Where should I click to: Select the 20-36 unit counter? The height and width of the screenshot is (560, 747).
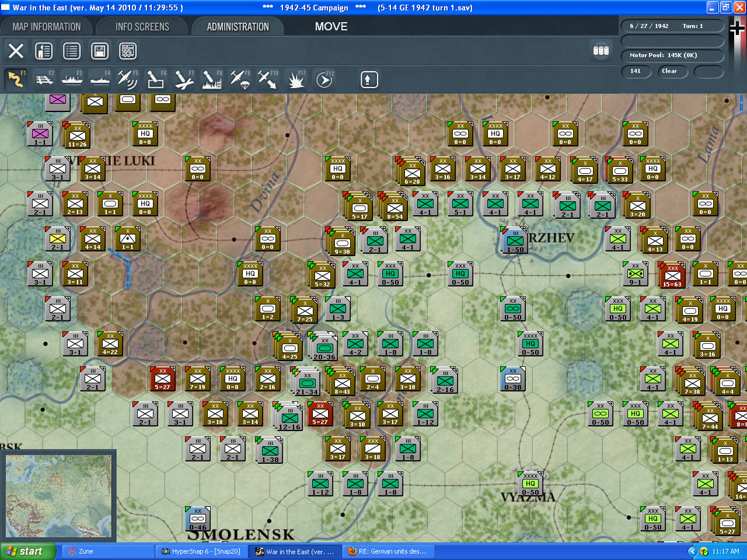324,346
